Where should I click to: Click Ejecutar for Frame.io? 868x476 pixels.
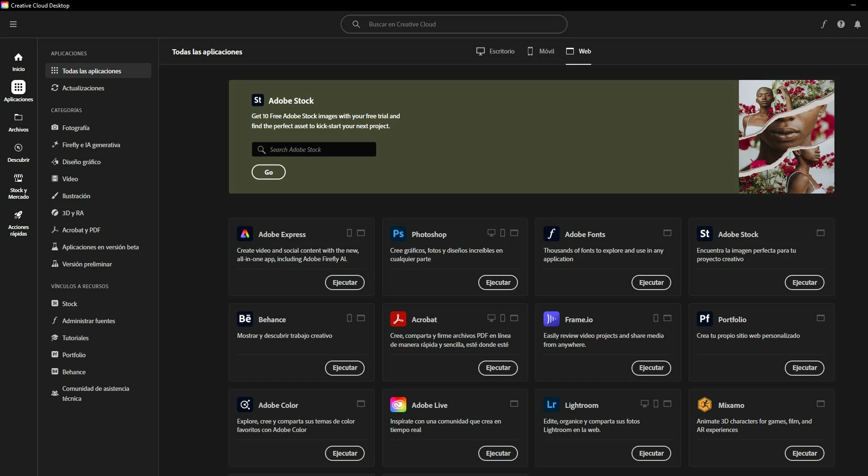coord(651,368)
